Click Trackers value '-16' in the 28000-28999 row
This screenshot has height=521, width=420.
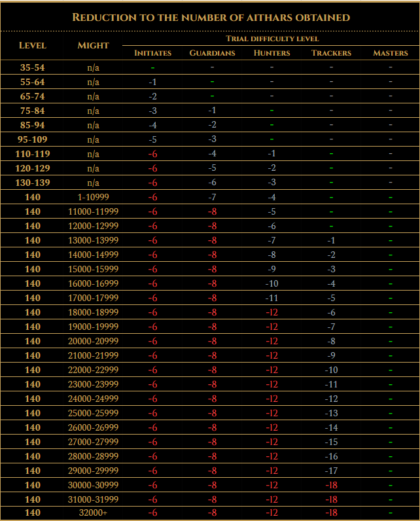pyautogui.click(x=331, y=456)
